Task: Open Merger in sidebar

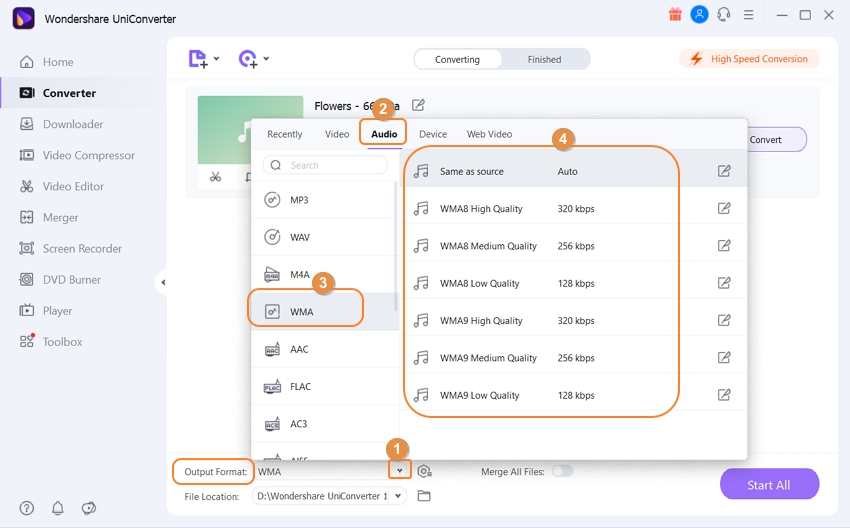Action: tap(49, 217)
